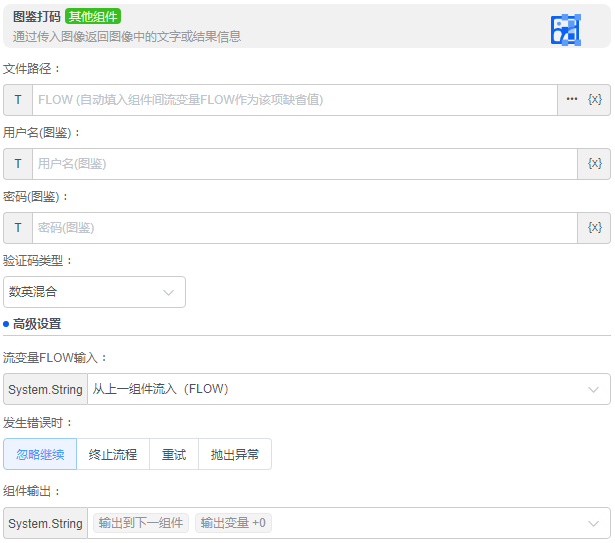The height and width of the screenshot is (543, 615).
Task: Click the description 通过传入图像返回图像中的文字或结果信息
Action: (127, 36)
